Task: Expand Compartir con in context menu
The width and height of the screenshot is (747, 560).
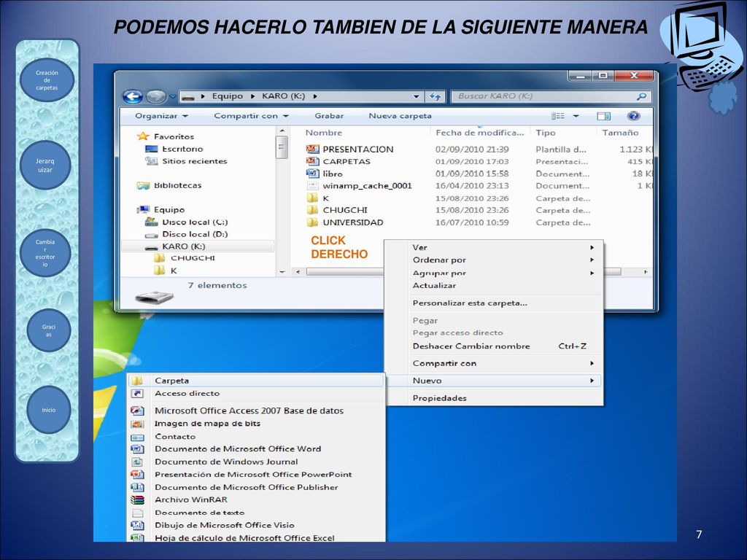Action: coord(494,363)
